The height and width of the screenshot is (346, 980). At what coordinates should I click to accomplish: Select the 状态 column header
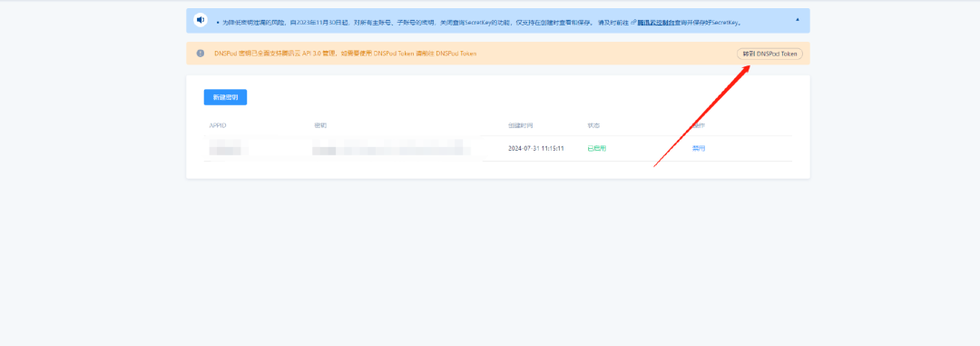tap(593, 125)
